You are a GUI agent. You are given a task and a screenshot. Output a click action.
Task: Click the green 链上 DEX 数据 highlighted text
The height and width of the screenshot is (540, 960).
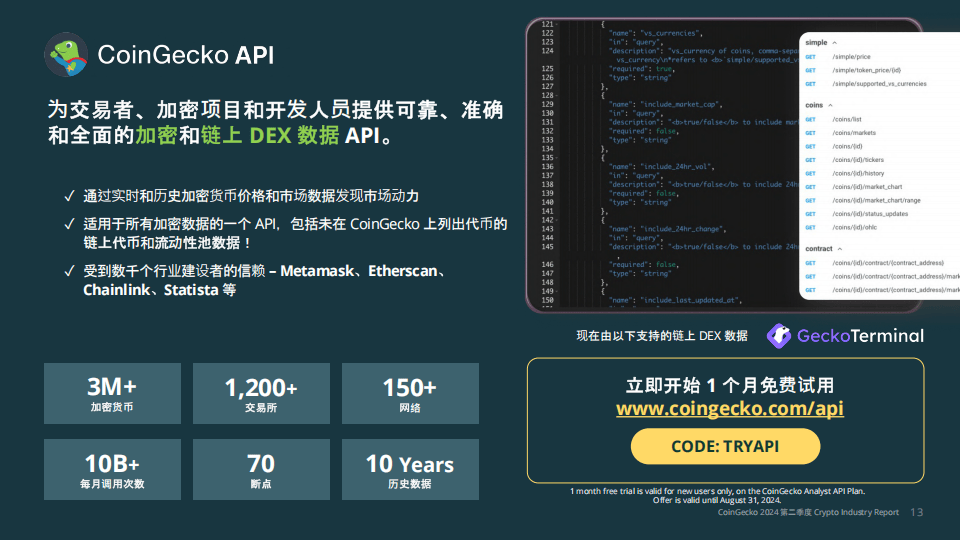(x=270, y=135)
